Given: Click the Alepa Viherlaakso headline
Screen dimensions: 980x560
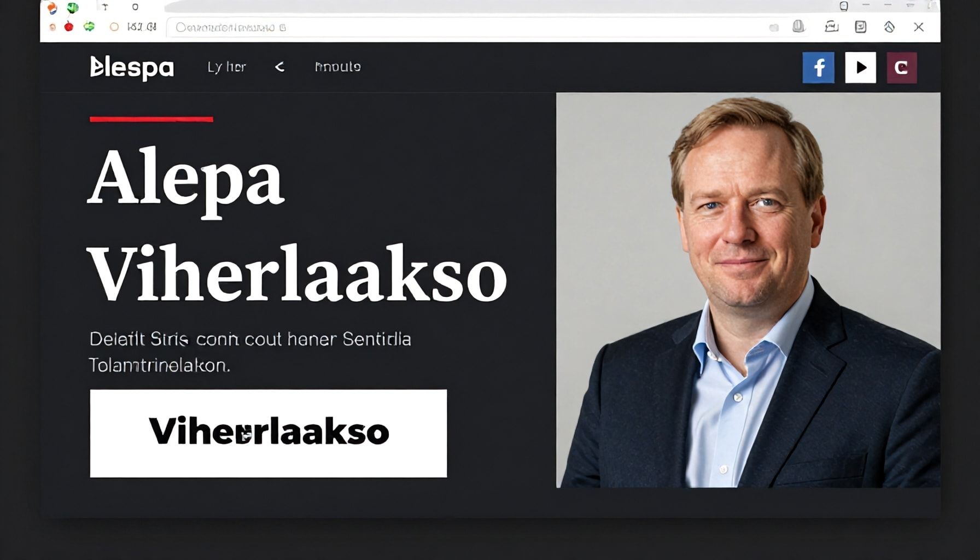Looking at the screenshot, I should tap(297, 225).
